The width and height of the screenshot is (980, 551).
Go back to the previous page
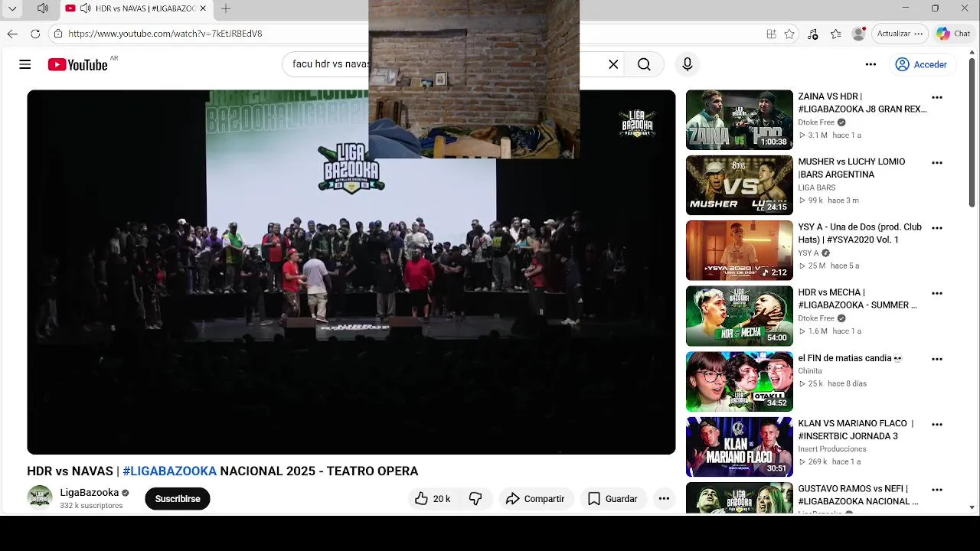tap(12, 34)
